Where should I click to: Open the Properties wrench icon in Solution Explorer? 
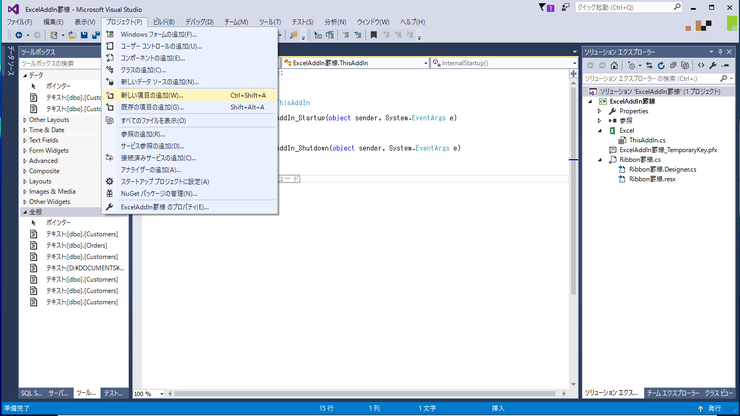pos(713,66)
